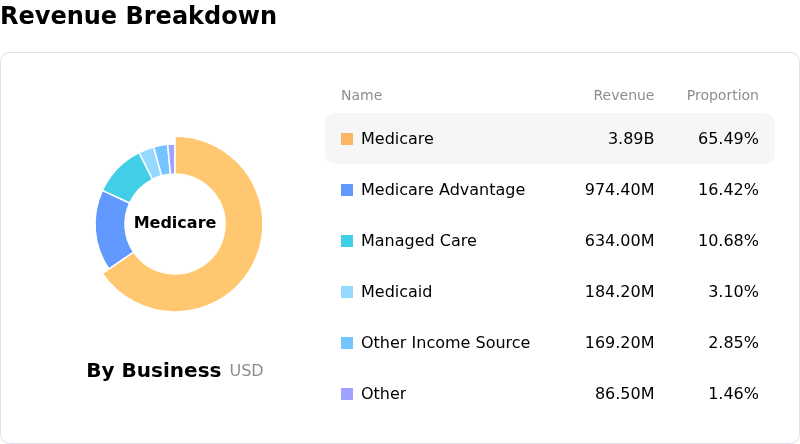The height and width of the screenshot is (444, 800).
Task: Click the Proportion column header
Action: click(x=722, y=96)
